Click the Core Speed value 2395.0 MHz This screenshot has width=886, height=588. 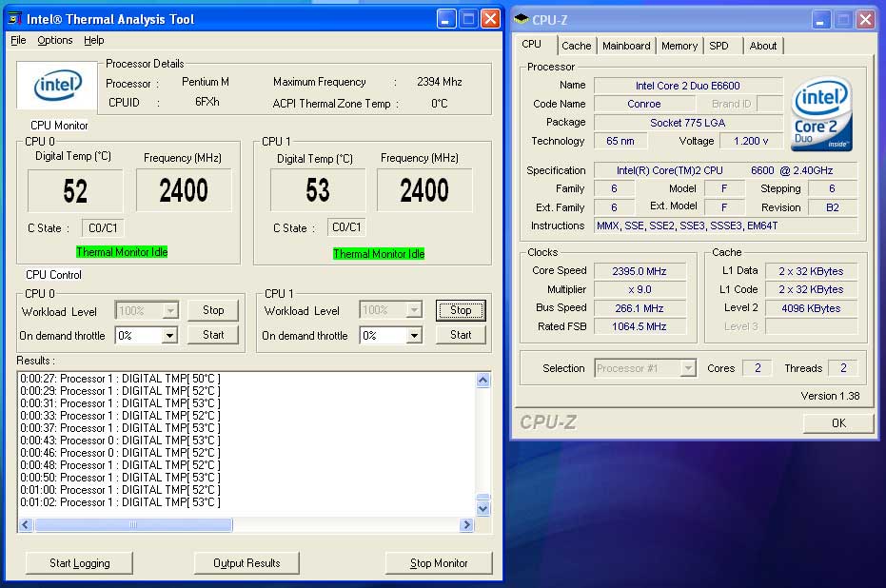point(640,271)
